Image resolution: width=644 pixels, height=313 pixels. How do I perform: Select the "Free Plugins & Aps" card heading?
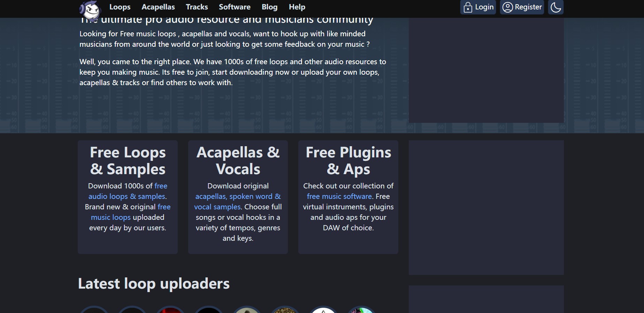[x=348, y=161]
